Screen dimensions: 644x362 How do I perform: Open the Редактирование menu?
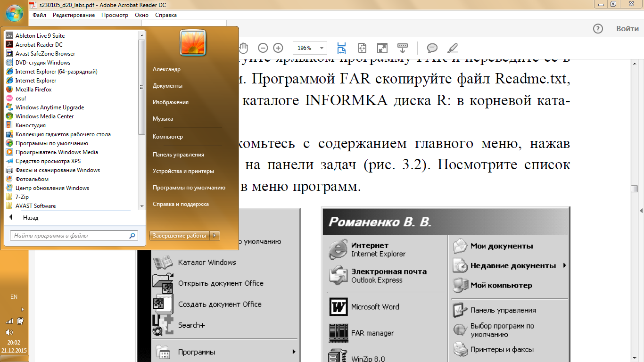coord(74,15)
